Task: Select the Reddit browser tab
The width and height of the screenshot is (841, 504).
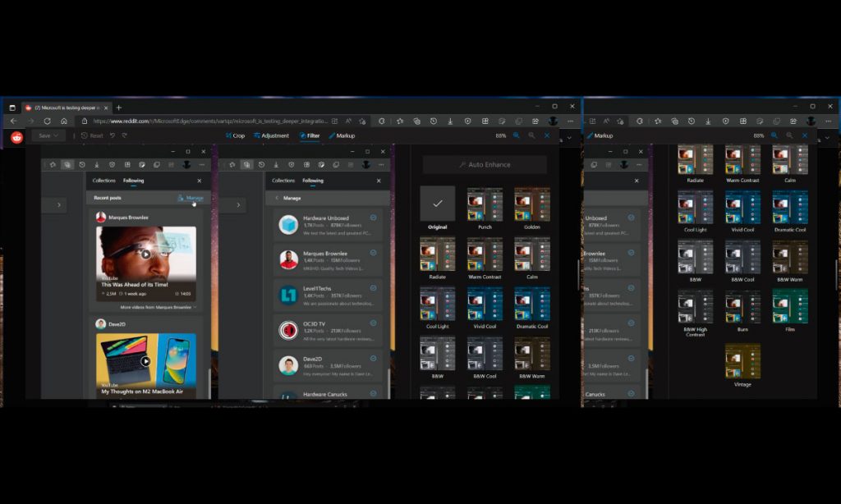Action: tap(67, 108)
